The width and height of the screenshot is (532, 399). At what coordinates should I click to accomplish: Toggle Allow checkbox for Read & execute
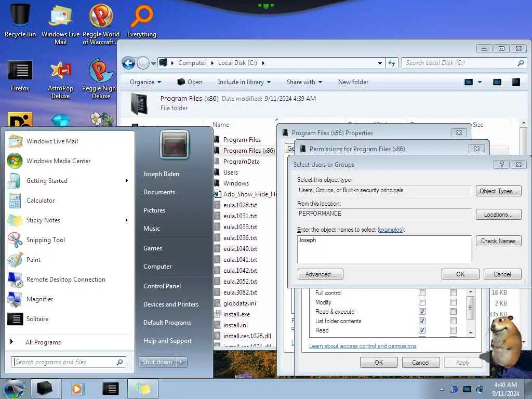point(422,311)
